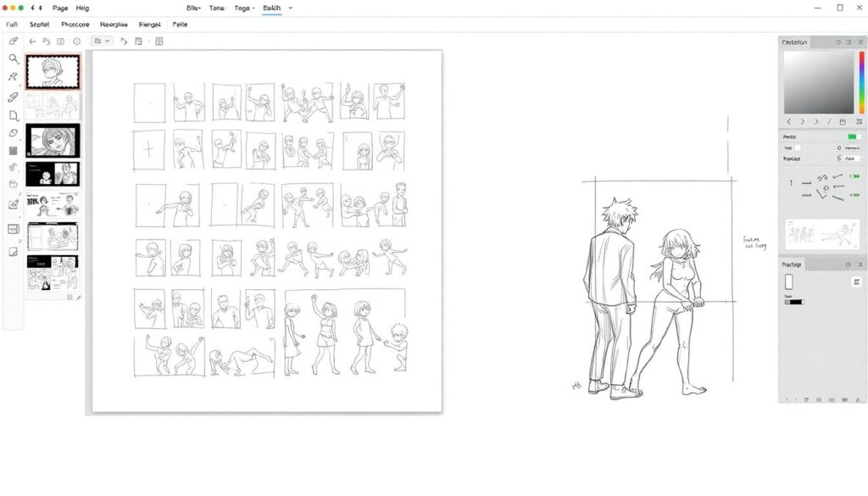Open the folder dropdown in toolbar

point(102,41)
